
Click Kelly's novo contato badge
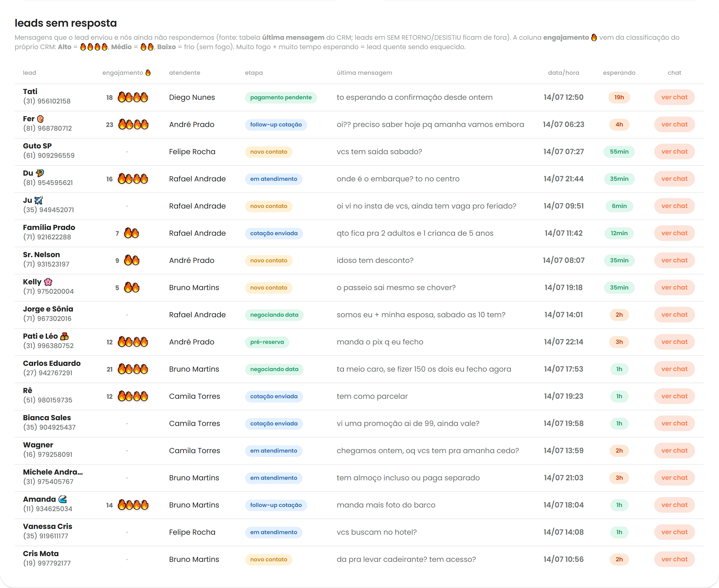point(269,288)
